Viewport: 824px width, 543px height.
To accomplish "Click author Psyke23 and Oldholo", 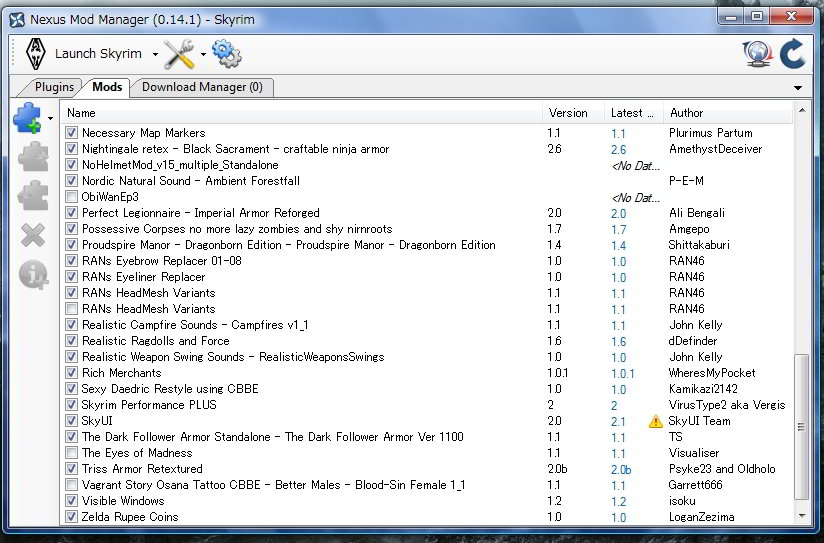I will pos(722,469).
